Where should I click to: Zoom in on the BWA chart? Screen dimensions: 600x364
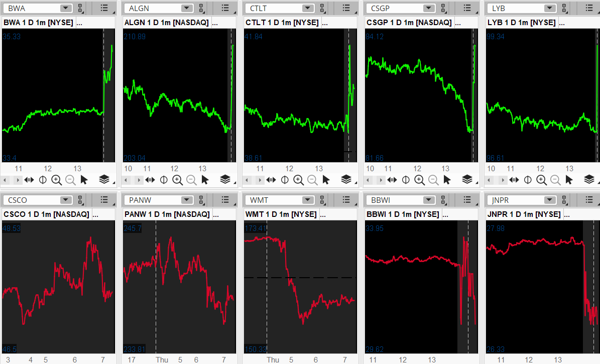(57, 180)
